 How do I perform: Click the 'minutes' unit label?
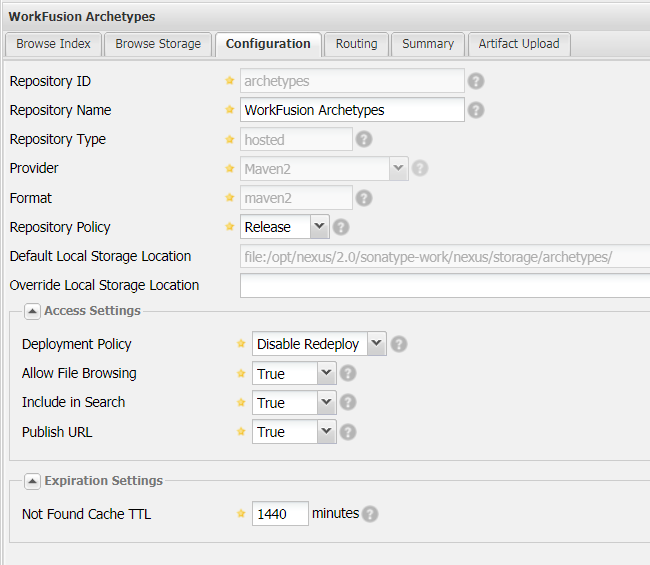tap(335, 513)
